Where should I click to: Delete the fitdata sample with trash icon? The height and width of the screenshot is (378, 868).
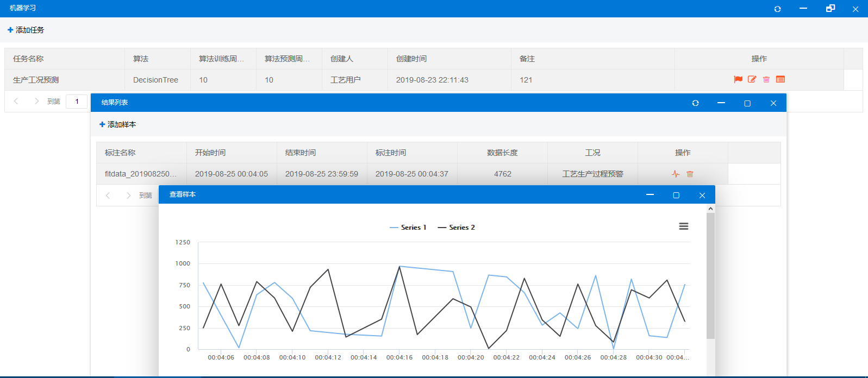[x=690, y=174]
